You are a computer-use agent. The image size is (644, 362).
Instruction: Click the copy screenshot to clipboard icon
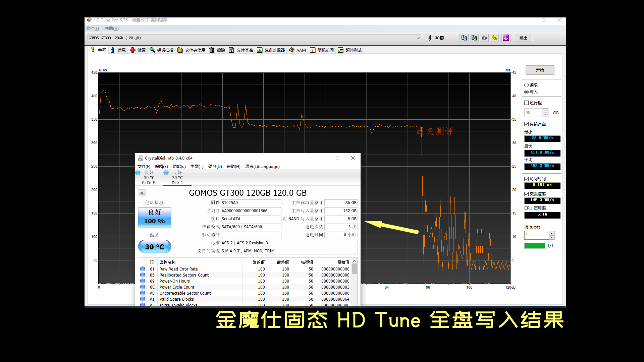click(x=474, y=38)
